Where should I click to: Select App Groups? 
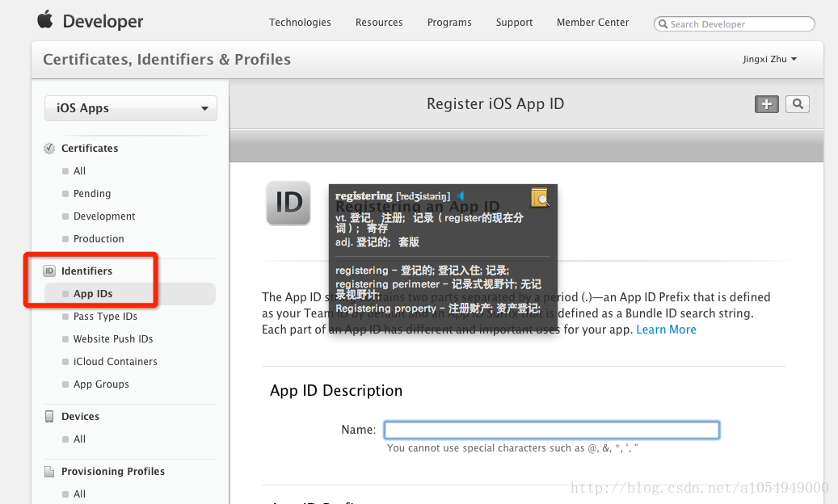tap(101, 384)
